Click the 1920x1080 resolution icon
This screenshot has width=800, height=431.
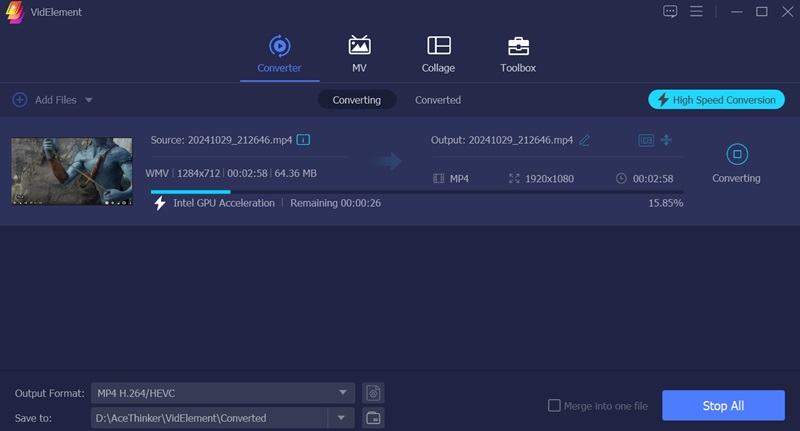point(514,179)
